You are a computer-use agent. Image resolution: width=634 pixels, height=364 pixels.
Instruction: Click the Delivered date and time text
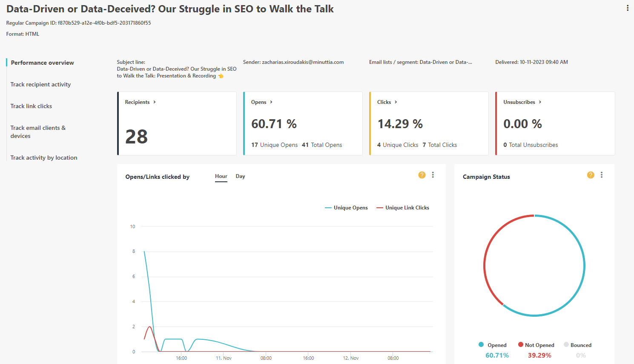[531, 62]
